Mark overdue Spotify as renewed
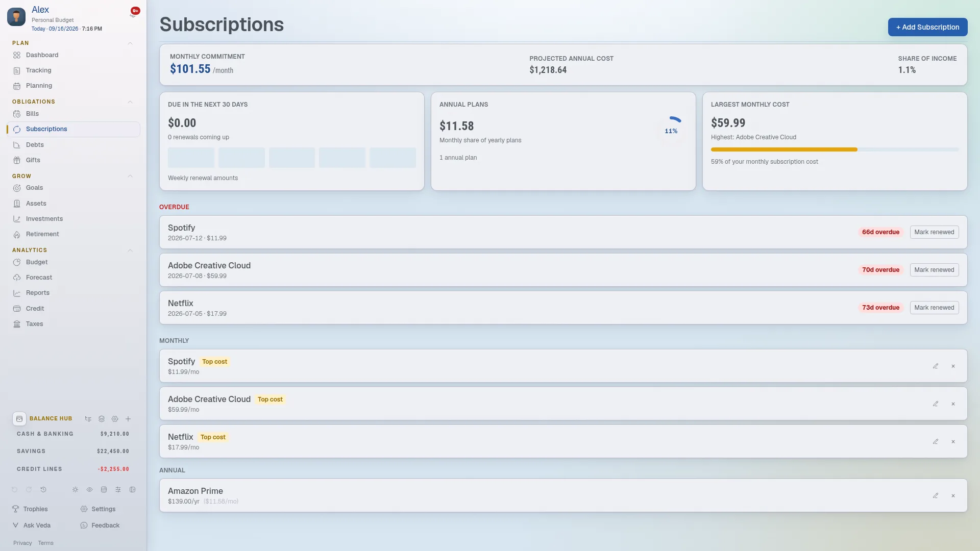 [x=934, y=232]
